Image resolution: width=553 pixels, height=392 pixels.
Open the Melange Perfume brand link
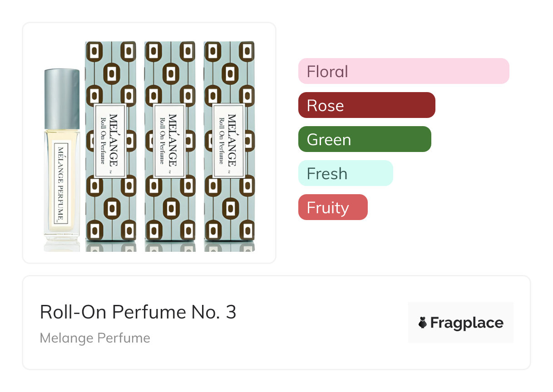[x=95, y=338]
